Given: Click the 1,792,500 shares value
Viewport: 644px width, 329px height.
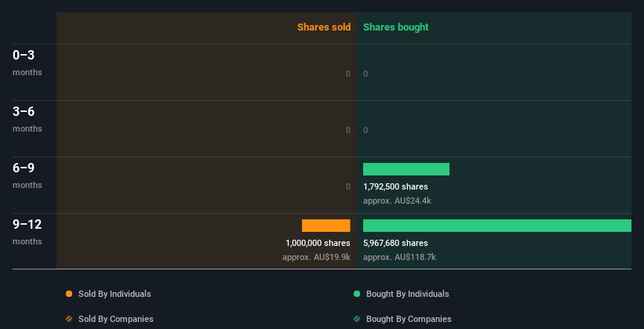Looking at the screenshot, I should coord(395,186).
